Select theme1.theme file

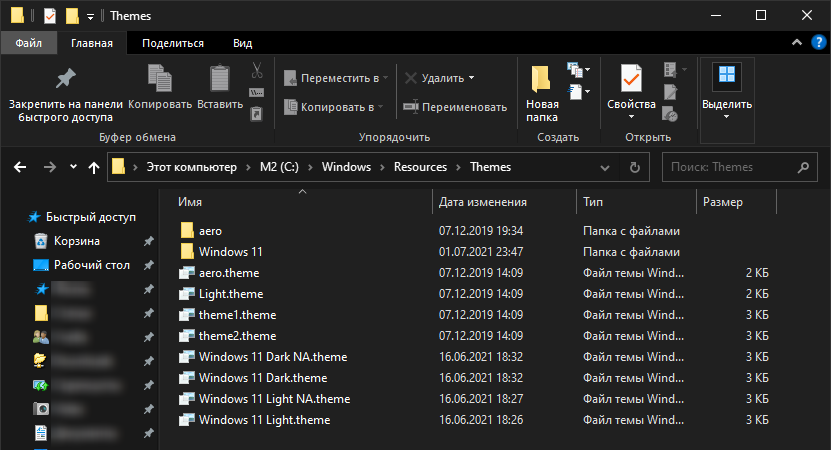point(227,315)
